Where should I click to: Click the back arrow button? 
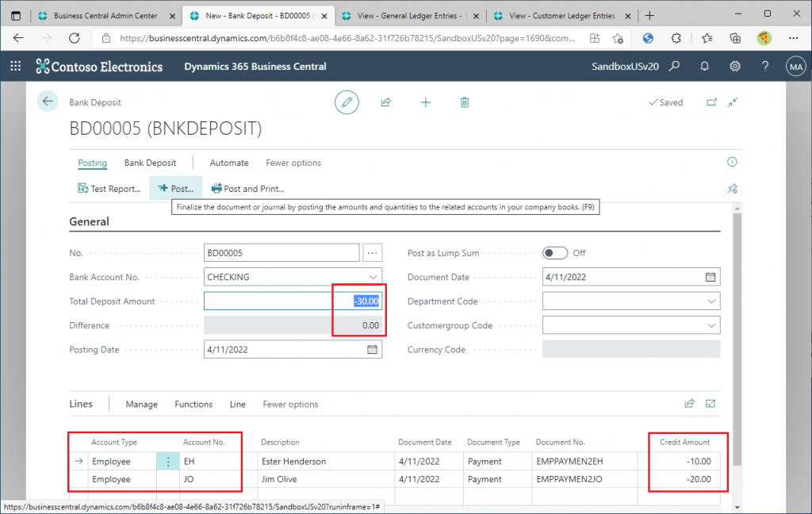[x=48, y=102]
